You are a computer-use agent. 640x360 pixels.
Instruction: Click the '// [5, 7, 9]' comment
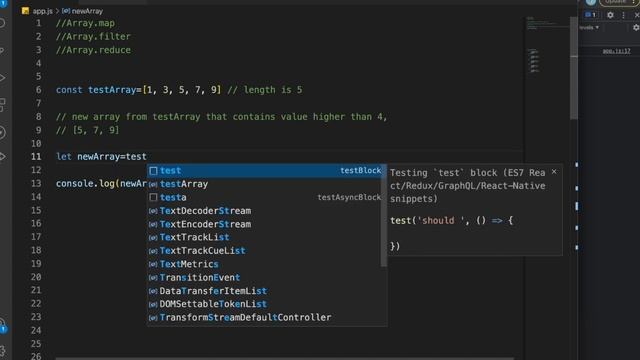88,130
